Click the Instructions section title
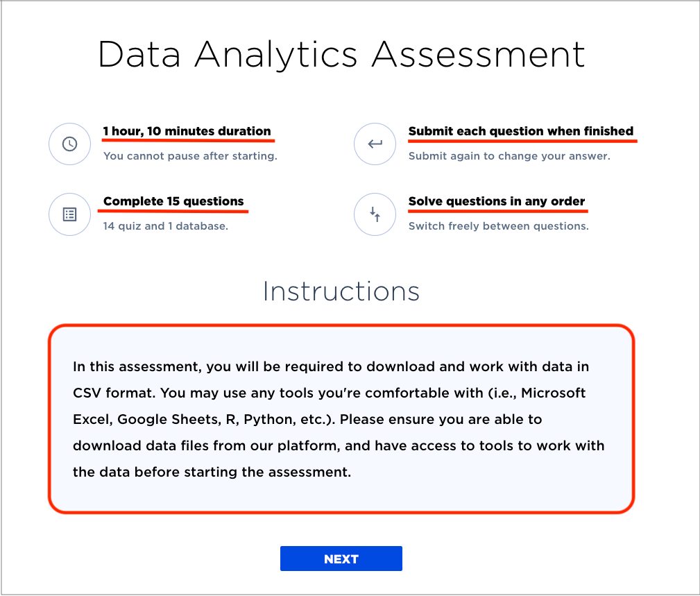This screenshot has width=700, height=596. tap(341, 291)
